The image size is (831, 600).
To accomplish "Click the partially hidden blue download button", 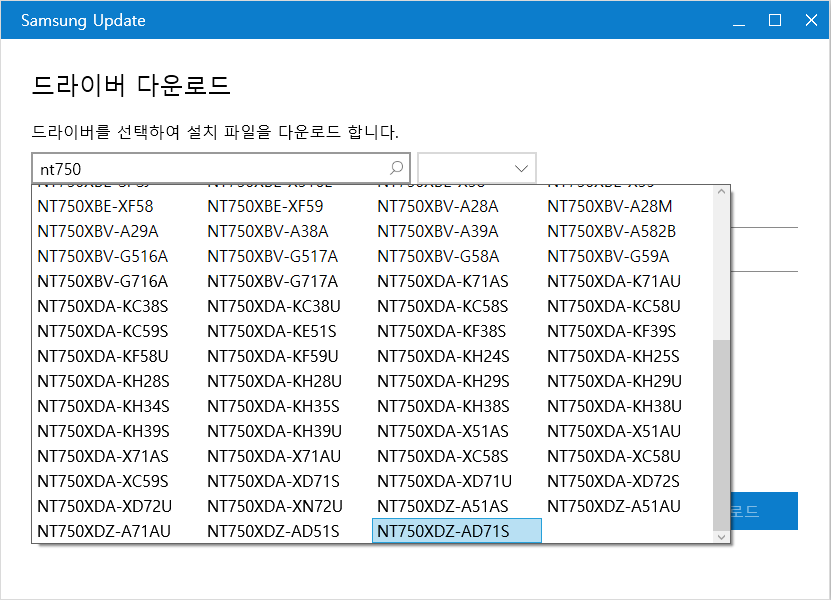I will (x=764, y=510).
